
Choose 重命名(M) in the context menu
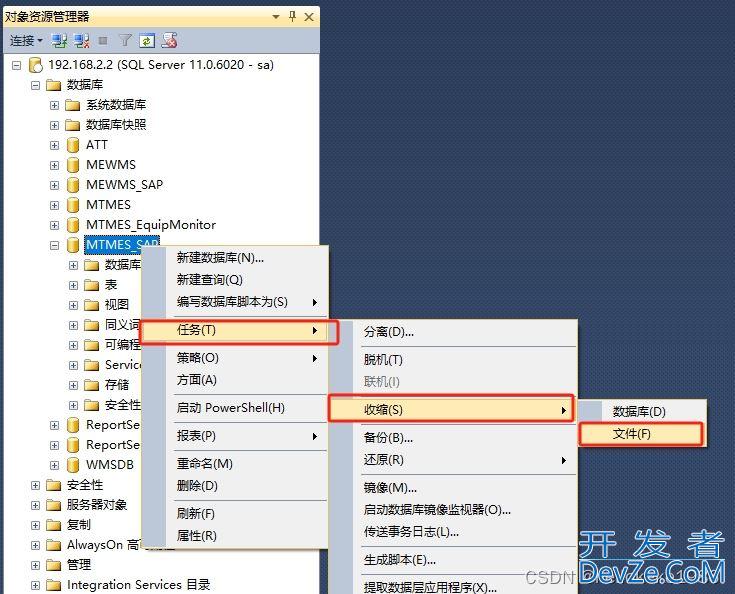click(234, 464)
